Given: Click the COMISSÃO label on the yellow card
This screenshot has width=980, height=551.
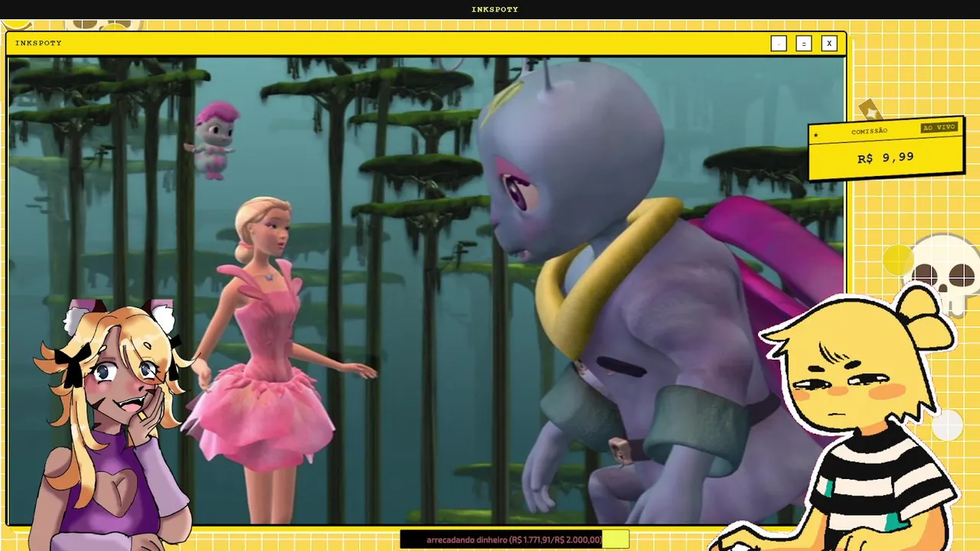Looking at the screenshot, I should (870, 131).
